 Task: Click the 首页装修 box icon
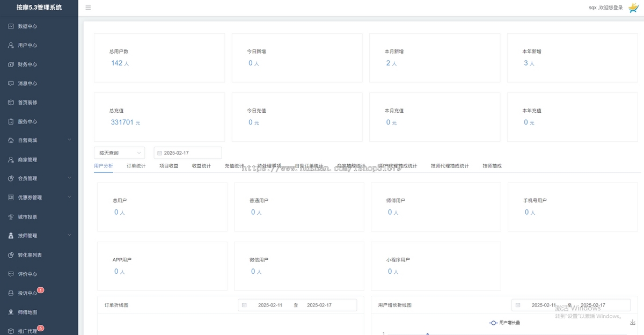coord(11,103)
